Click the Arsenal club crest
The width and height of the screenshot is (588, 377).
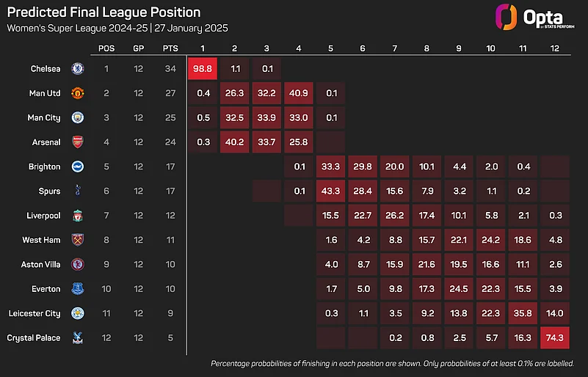tap(77, 142)
